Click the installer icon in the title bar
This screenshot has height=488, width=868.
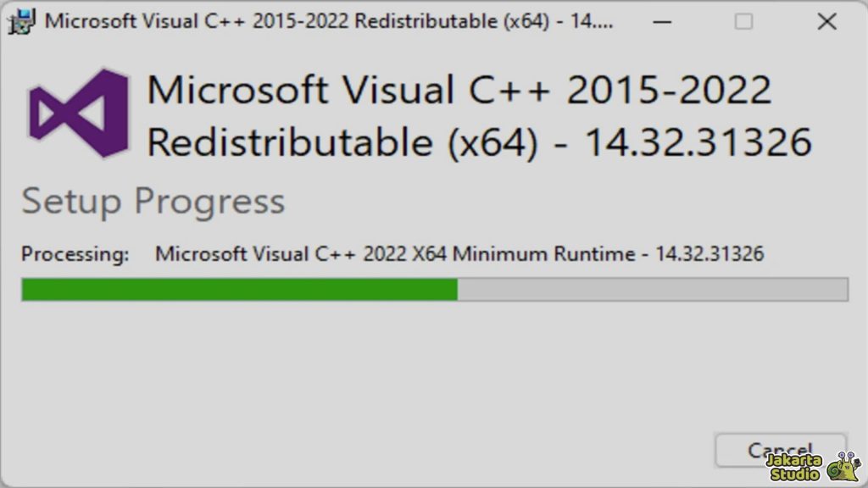(x=21, y=20)
